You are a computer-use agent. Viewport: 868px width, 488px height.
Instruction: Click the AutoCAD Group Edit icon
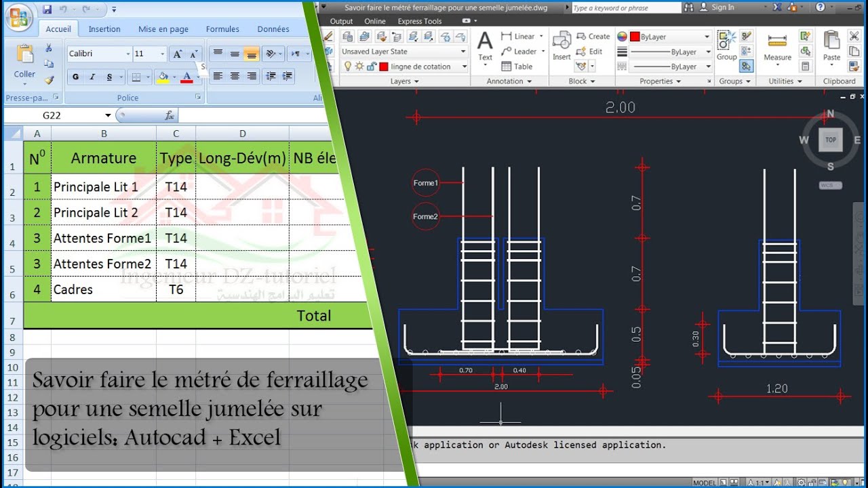click(747, 51)
